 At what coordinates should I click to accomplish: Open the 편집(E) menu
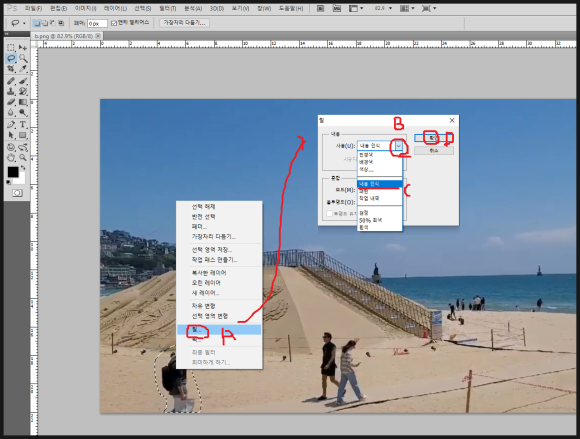[58, 8]
